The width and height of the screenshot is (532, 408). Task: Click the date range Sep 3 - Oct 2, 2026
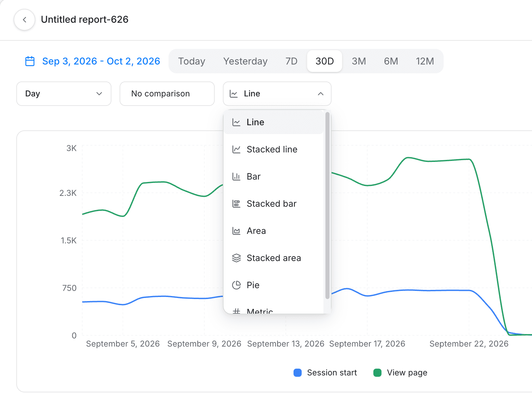tap(101, 61)
